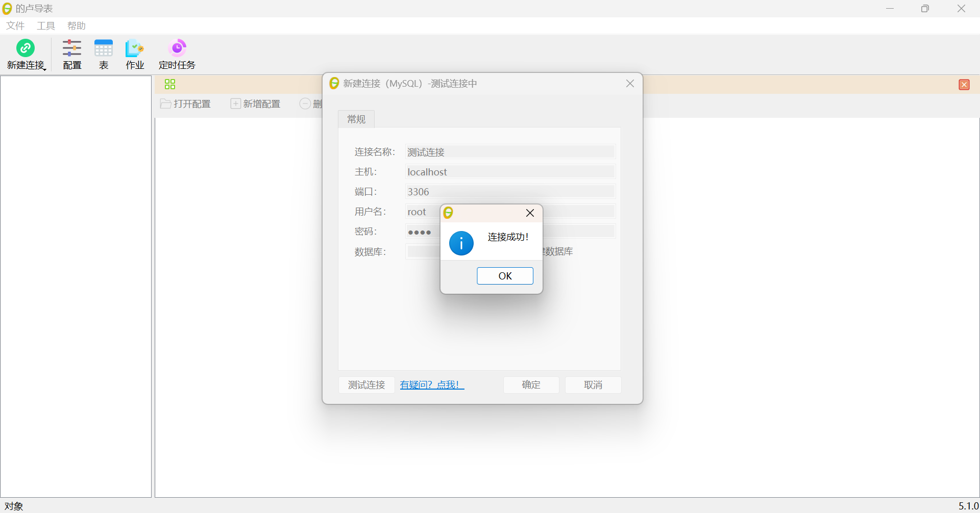Viewport: 980px width, 513px height.
Task: Click the blue info icon in message box
Action: (461, 243)
